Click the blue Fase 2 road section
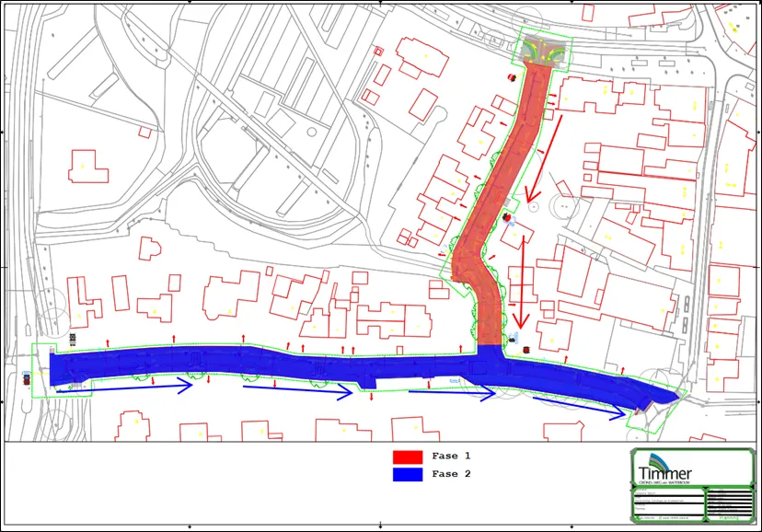Screen dimensions: 762x532 pos(276,366)
